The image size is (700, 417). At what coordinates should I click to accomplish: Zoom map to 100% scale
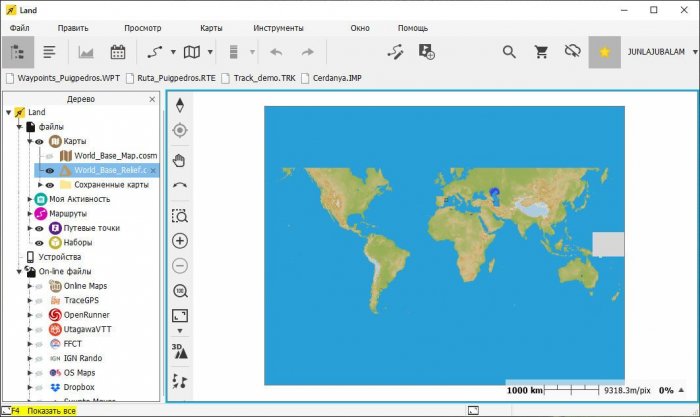point(180,291)
